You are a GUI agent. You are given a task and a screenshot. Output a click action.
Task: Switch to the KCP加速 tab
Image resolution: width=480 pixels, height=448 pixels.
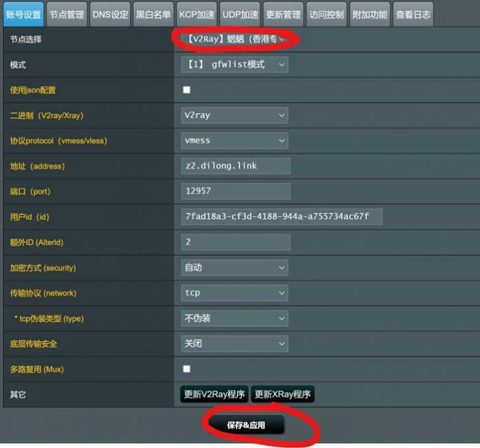pyautogui.click(x=197, y=14)
